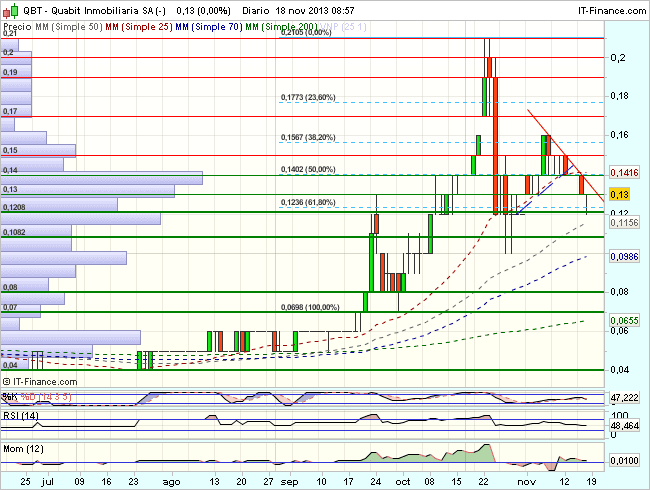The image size is (650, 490).
Task: Click the 0,07 support level label
Action: tap(10, 307)
